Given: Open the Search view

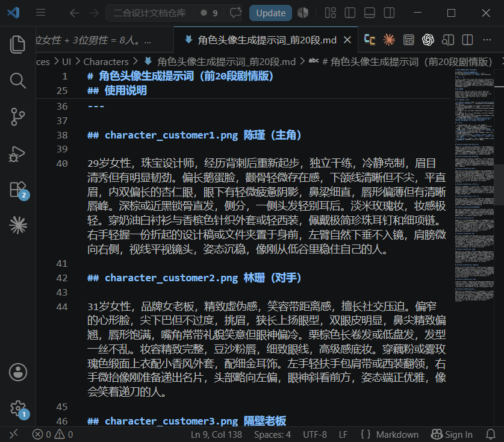Looking at the screenshot, I should click(x=17, y=80).
